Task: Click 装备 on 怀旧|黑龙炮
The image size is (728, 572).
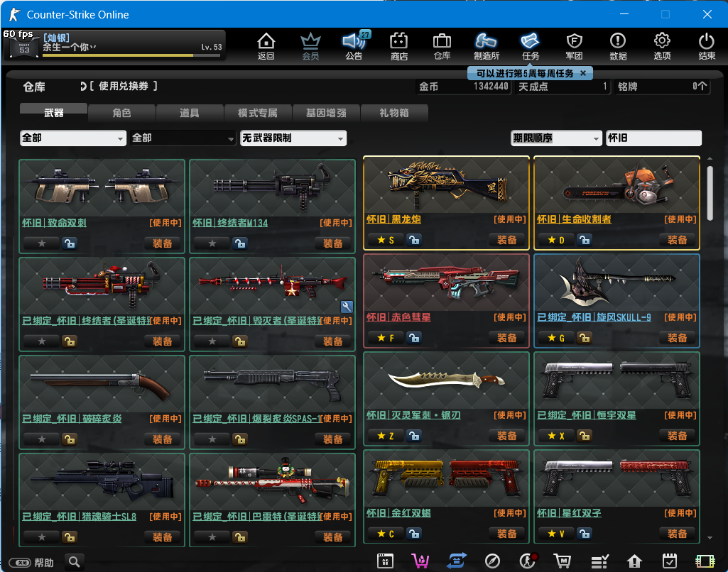Action: click(507, 240)
